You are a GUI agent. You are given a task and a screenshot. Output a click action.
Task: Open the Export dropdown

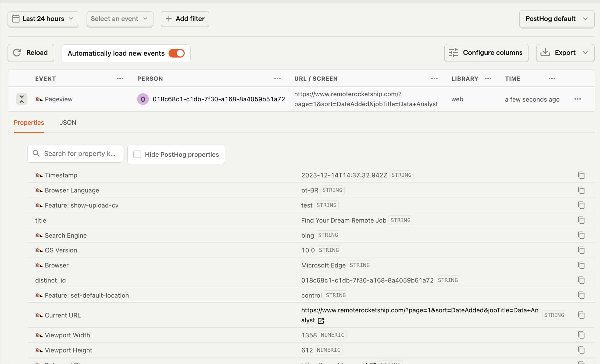[x=565, y=53]
